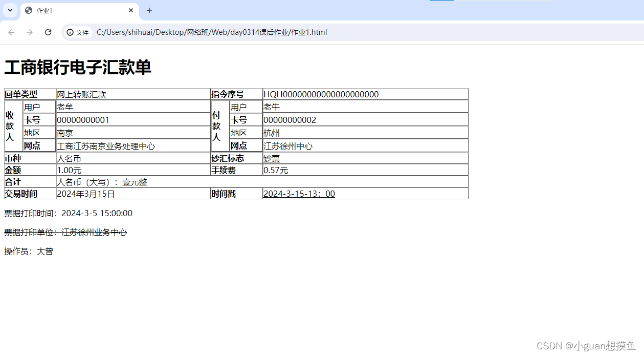Click the 0.57元 fee cell
The width and height of the screenshot is (644, 356).
365,170
